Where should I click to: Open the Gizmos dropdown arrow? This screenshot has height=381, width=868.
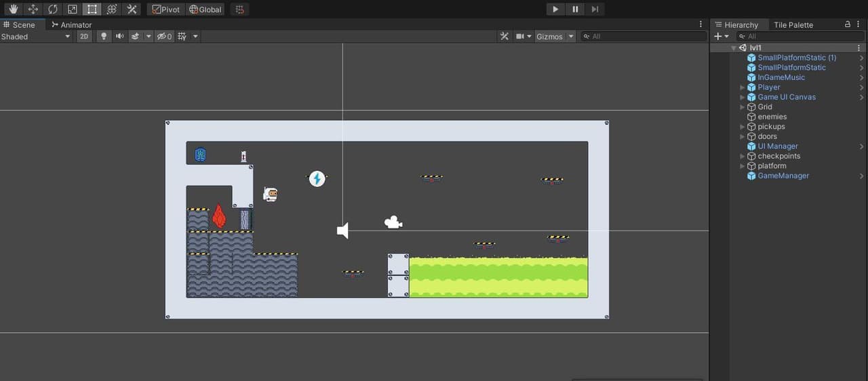[571, 37]
